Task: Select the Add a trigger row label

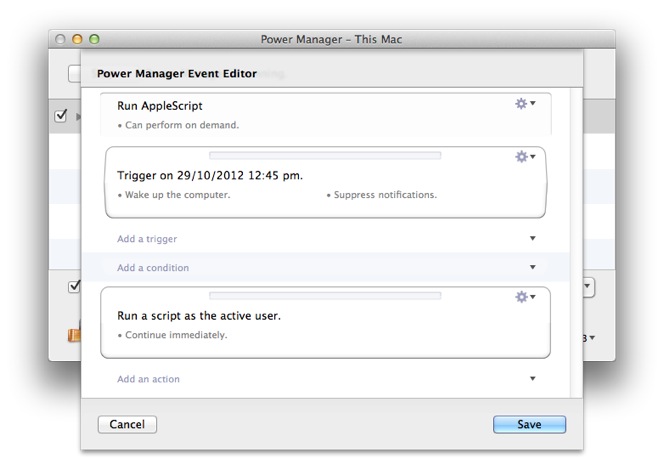Action: click(x=147, y=239)
